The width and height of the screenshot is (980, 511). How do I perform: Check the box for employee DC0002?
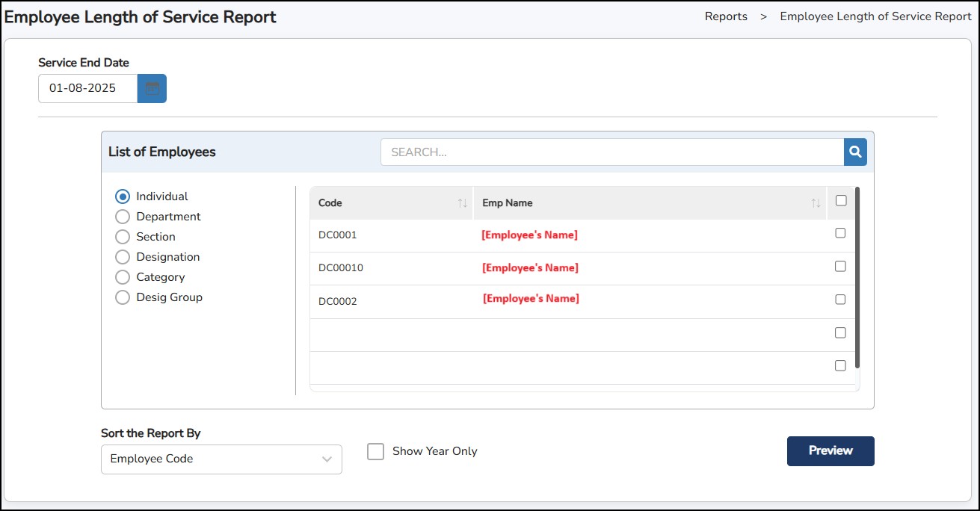tap(840, 300)
